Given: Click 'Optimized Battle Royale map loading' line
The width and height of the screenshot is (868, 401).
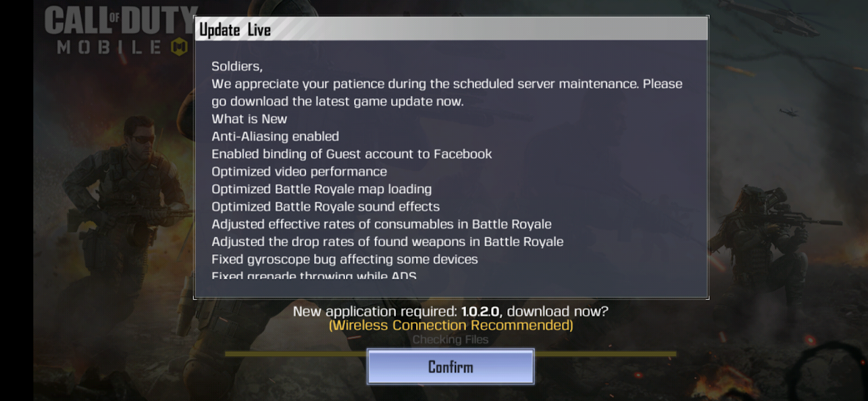Looking at the screenshot, I should [x=322, y=189].
